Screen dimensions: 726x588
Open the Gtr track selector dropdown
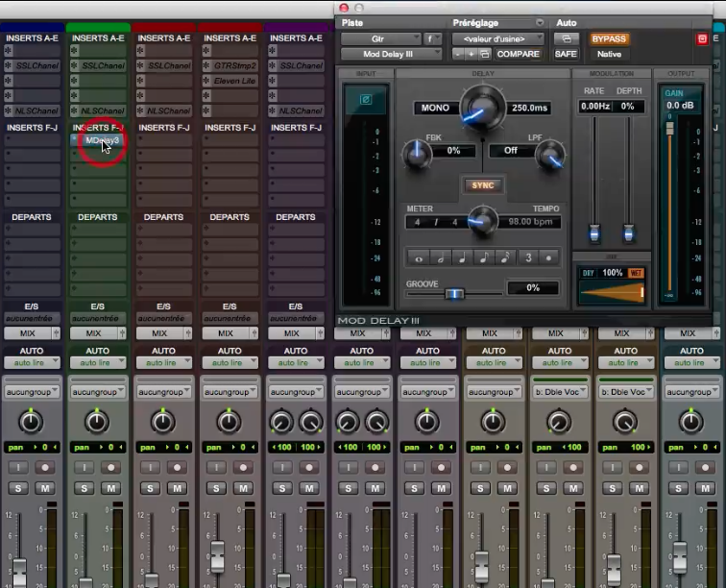click(380, 39)
